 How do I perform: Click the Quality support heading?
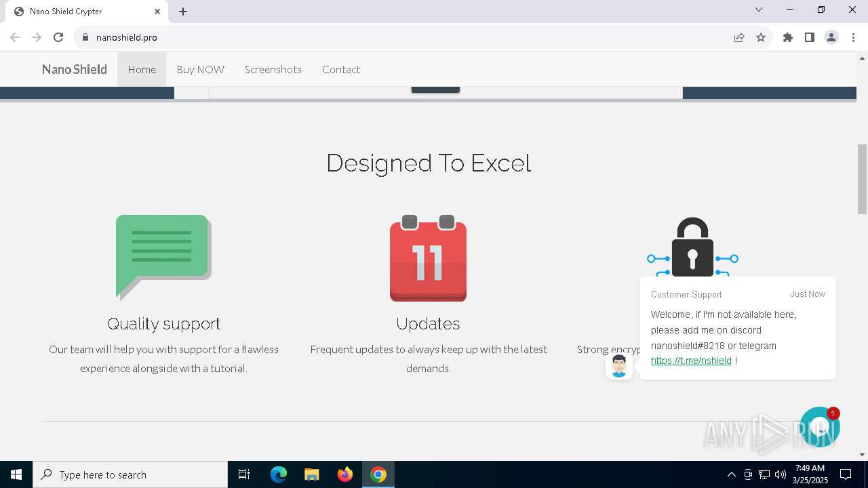163,323
